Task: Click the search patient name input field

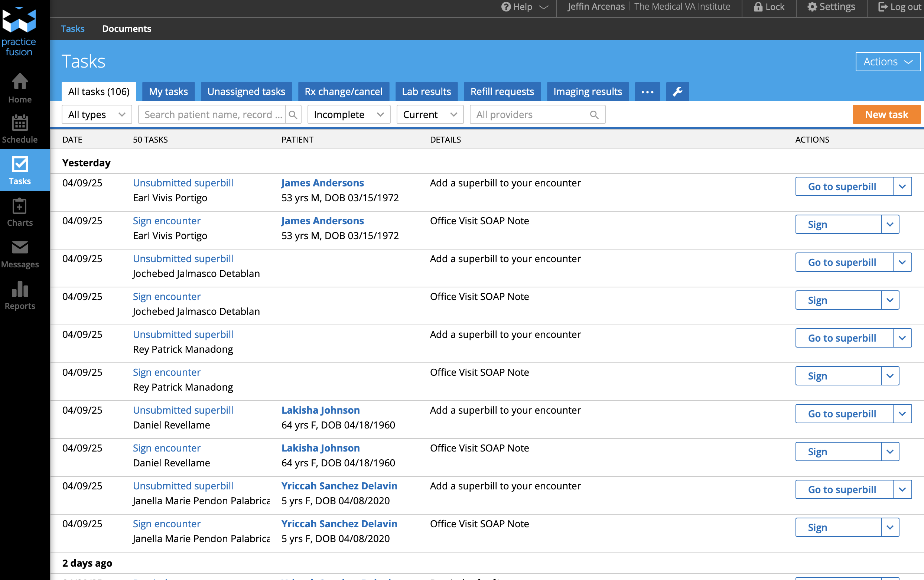Action: [212, 115]
